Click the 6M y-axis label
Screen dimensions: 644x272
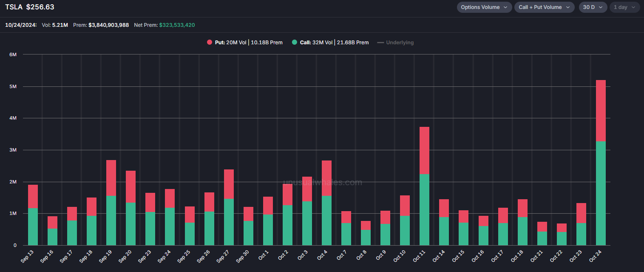click(x=13, y=54)
